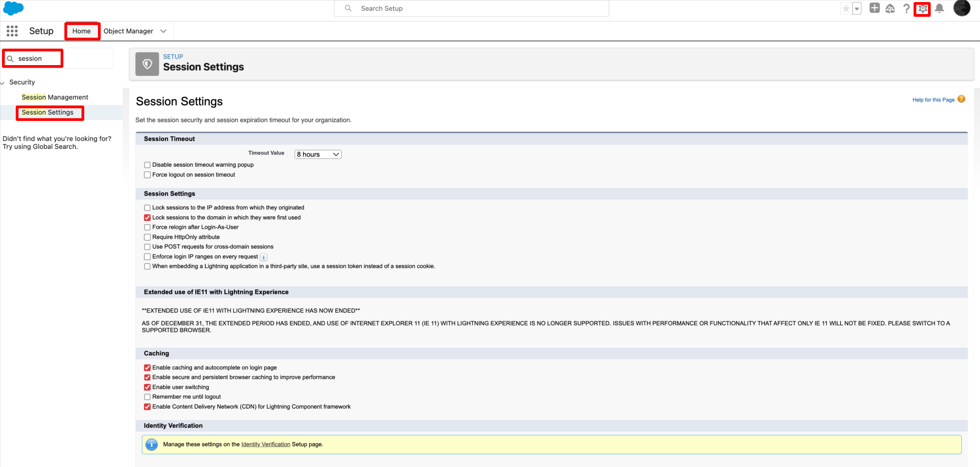
Task: Uncheck Enable user switching
Action: click(147, 387)
